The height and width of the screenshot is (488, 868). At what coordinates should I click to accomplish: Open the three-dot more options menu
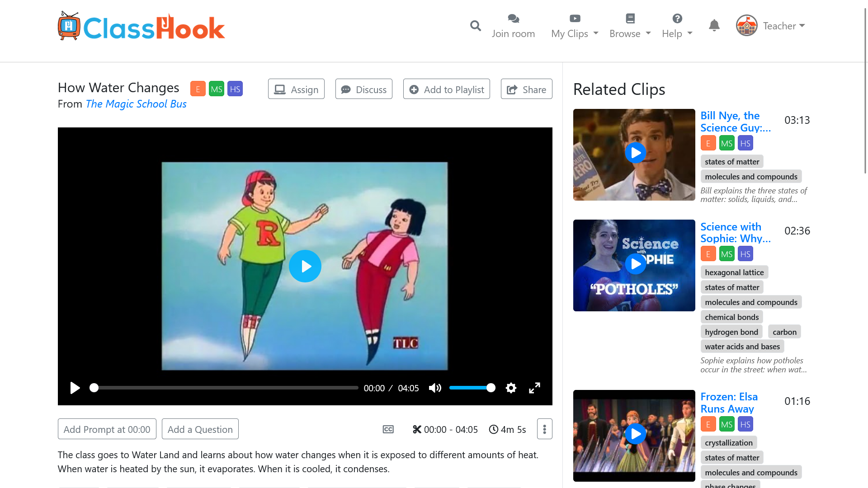545,429
